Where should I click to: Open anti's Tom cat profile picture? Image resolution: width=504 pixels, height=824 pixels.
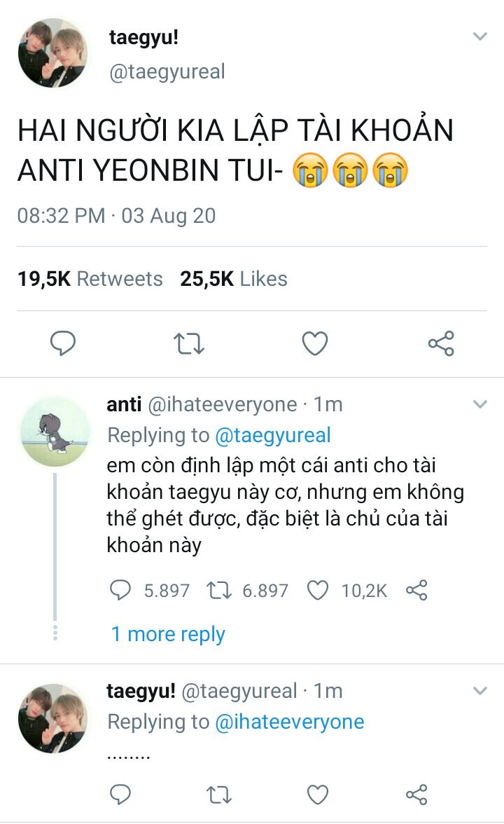coord(54,430)
